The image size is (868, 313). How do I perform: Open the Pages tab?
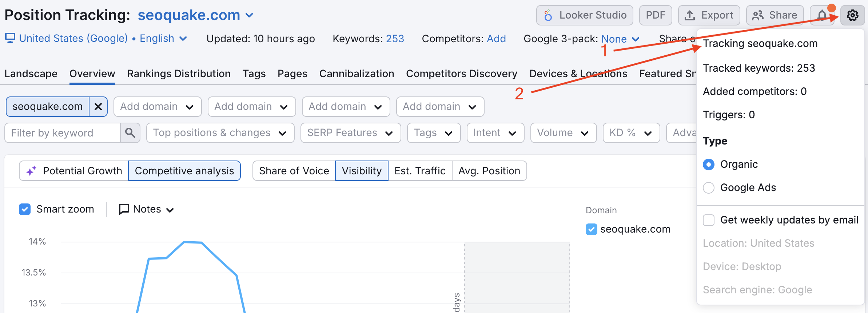point(292,74)
